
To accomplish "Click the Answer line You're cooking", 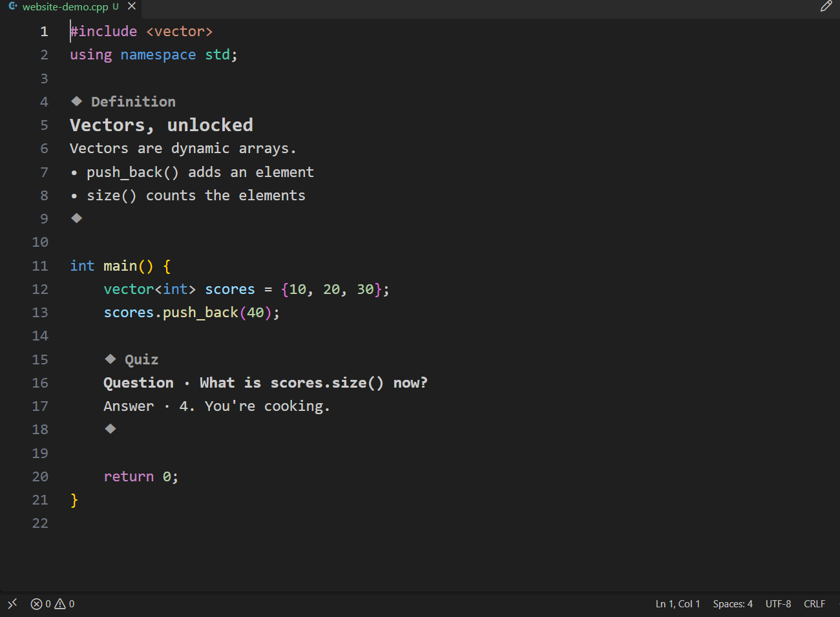I will [x=217, y=406].
